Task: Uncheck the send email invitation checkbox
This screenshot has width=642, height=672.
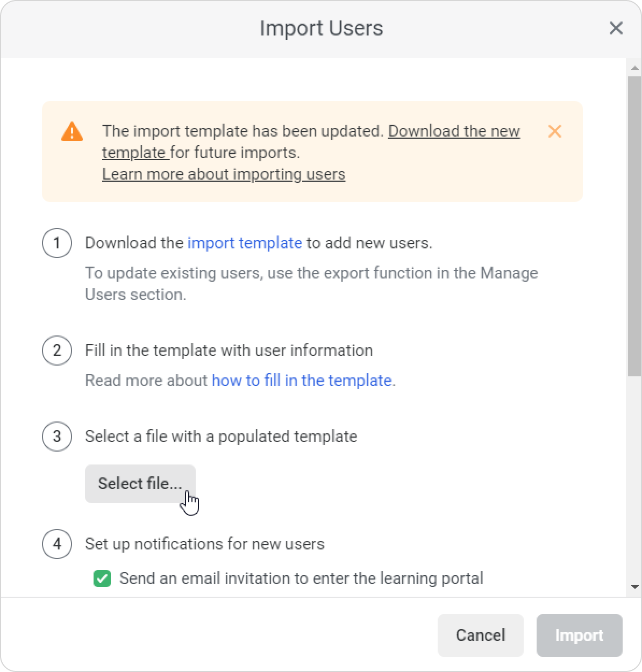Action: [x=102, y=578]
